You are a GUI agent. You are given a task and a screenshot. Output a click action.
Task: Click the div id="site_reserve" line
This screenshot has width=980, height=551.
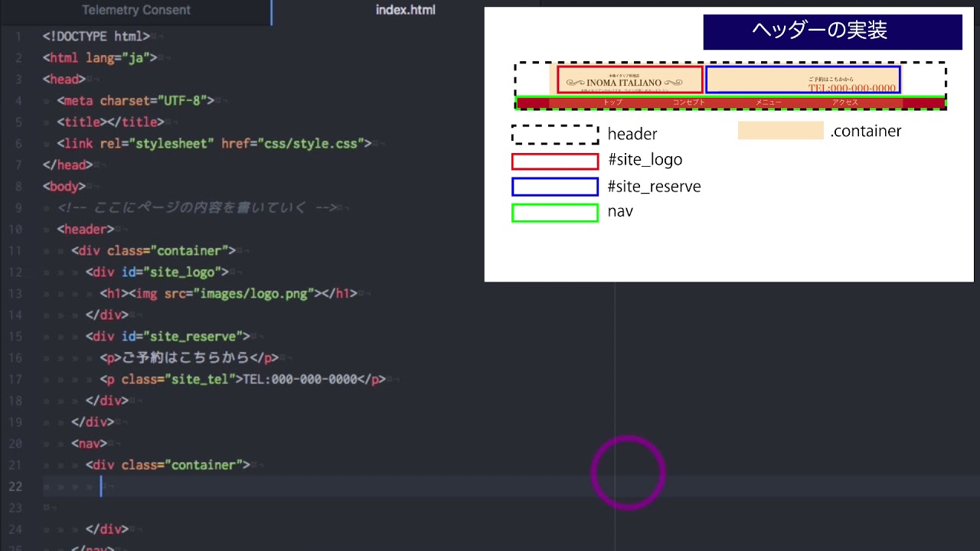coord(168,336)
